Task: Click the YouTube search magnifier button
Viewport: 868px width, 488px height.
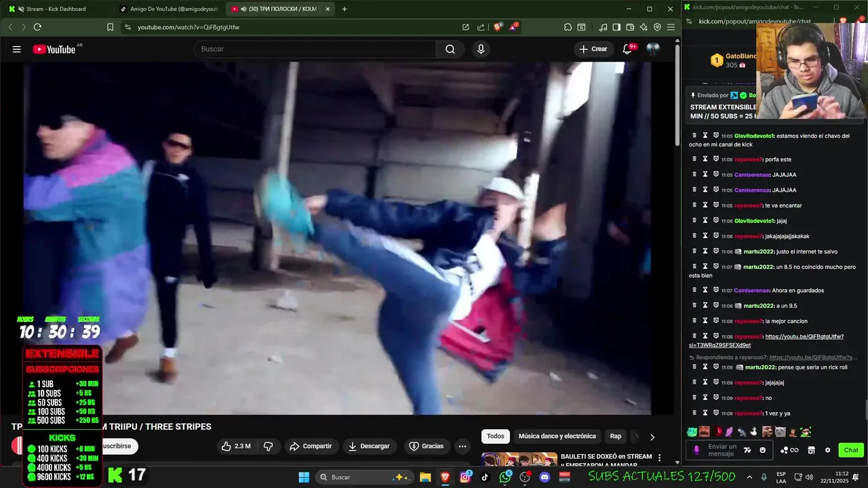Action: (450, 49)
